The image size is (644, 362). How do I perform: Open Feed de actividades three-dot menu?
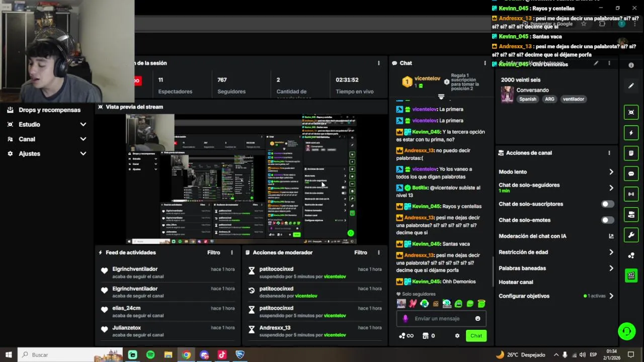231,252
